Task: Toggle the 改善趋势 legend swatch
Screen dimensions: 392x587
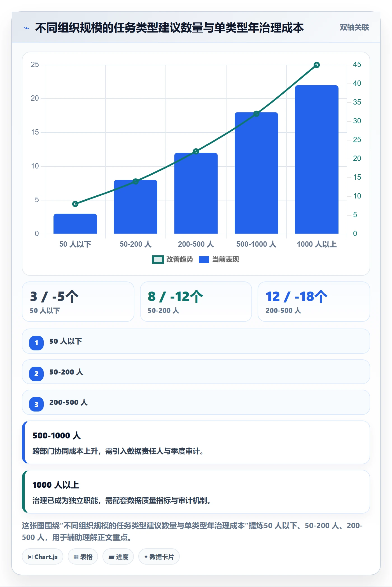Action: click(158, 260)
